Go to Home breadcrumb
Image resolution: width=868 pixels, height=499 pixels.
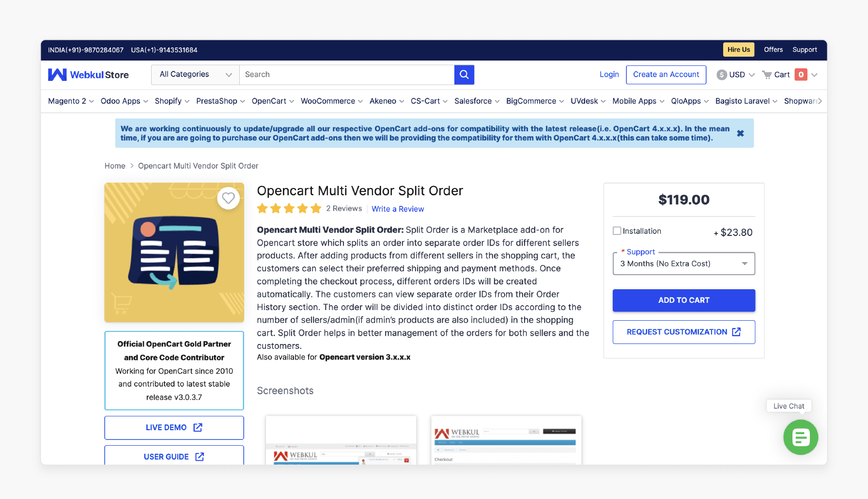(x=115, y=166)
